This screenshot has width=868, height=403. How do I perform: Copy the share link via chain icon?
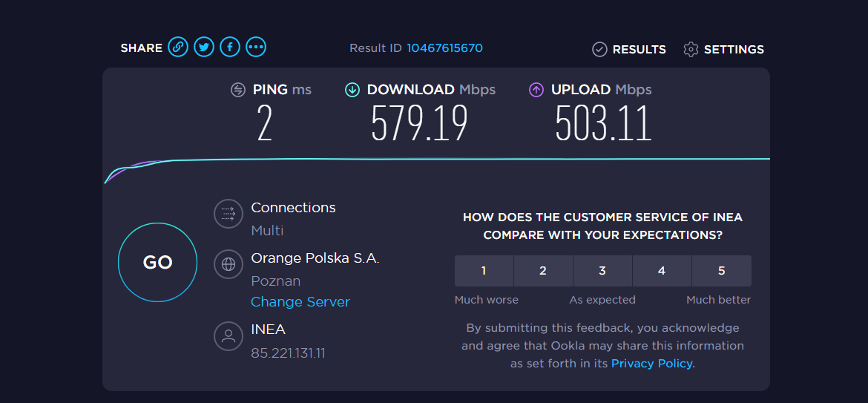(x=178, y=47)
